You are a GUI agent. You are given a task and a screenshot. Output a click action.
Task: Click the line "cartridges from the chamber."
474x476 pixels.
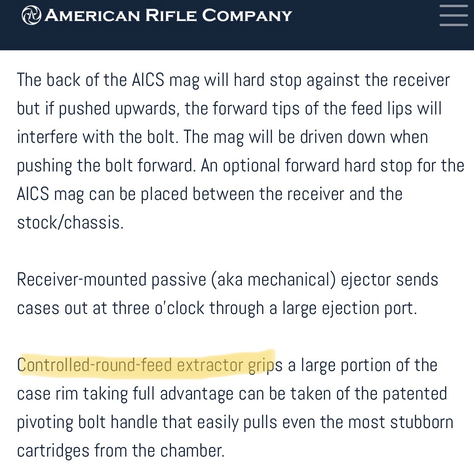coord(121,451)
